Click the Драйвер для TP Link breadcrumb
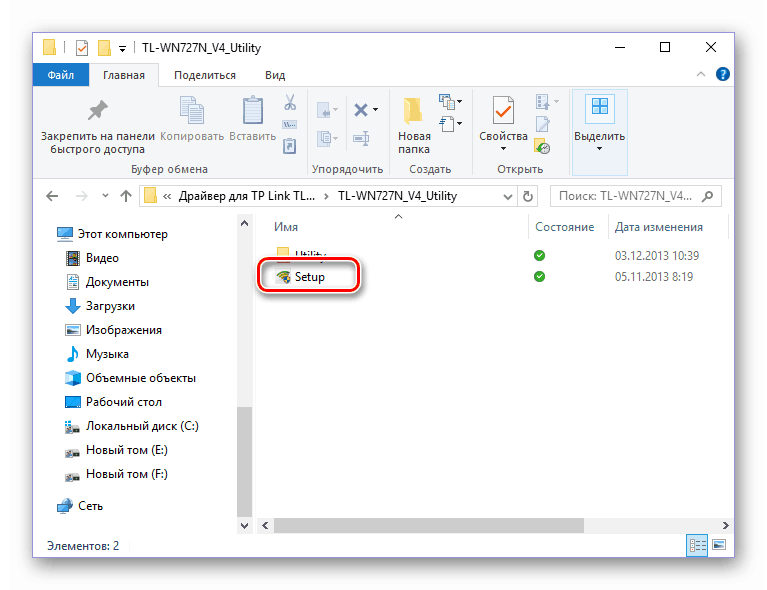Screen dimensions: 767x590 click(247, 196)
